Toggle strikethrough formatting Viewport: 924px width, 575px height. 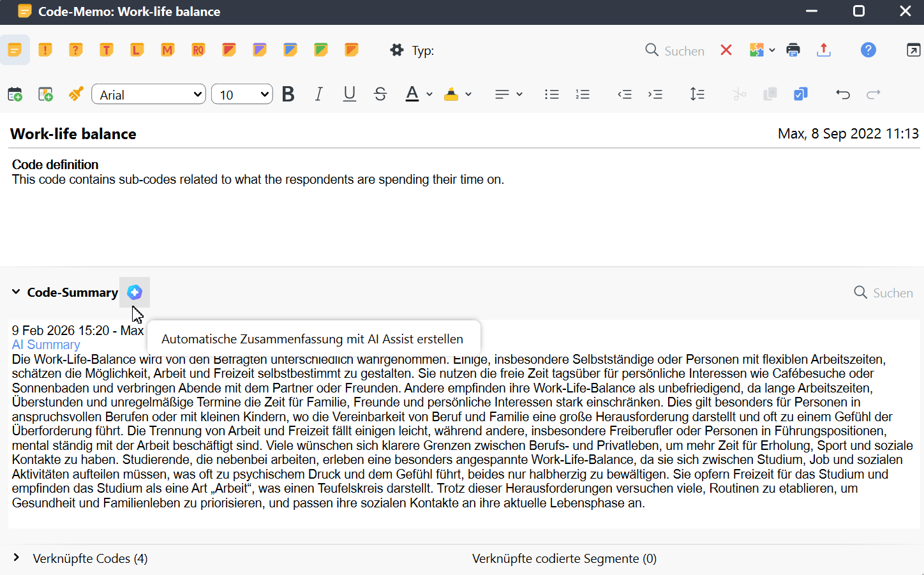(380, 94)
